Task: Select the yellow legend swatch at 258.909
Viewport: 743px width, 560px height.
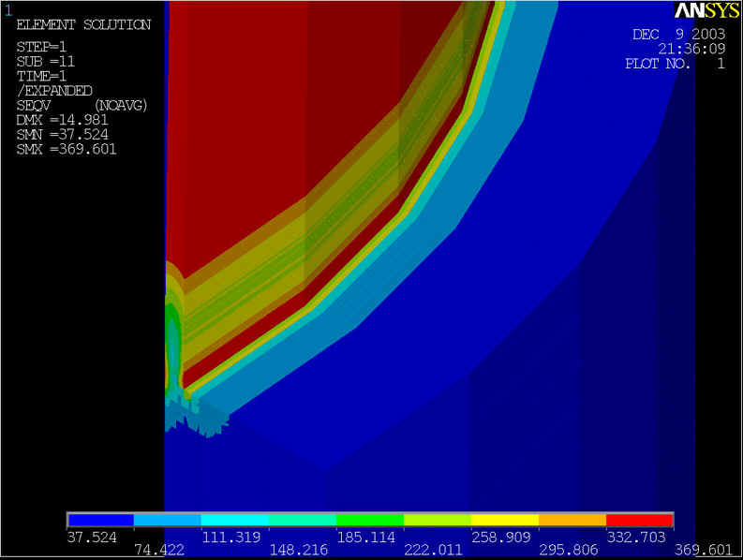Action: (x=505, y=520)
